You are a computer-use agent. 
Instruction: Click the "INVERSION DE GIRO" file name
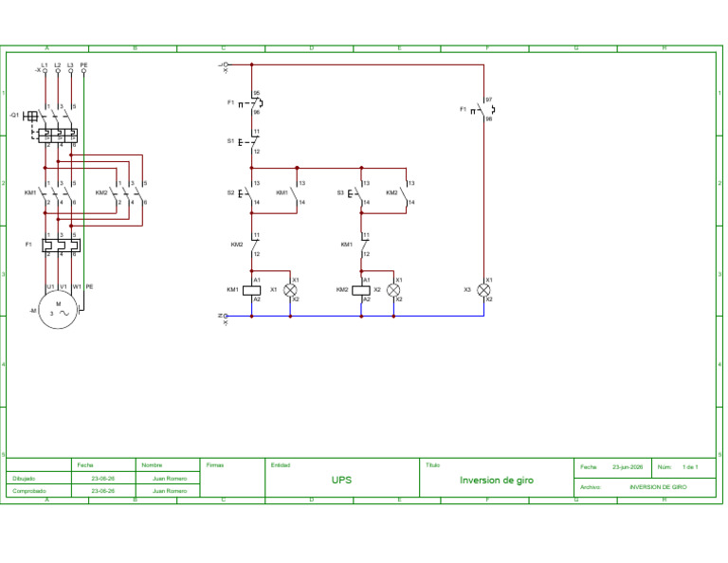[x=658, y=487]
